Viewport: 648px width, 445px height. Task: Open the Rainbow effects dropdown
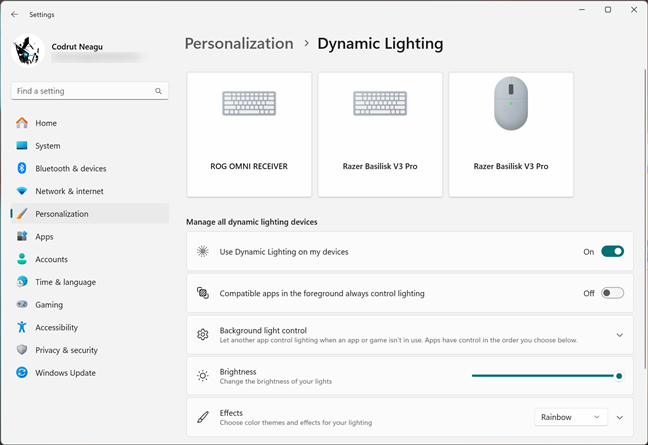[571, 417]
